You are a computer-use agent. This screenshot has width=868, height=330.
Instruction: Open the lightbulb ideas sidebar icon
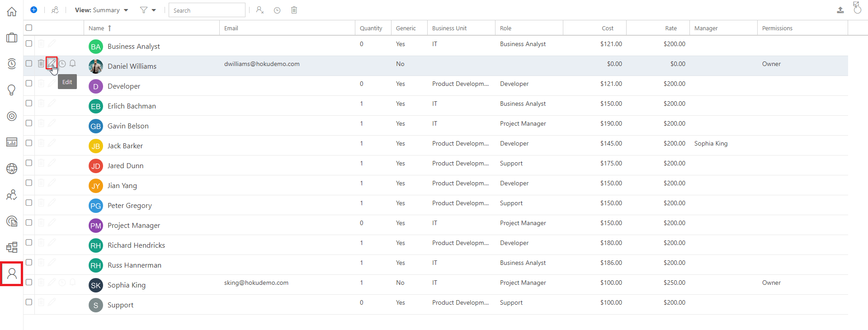(x=12, y=90)
